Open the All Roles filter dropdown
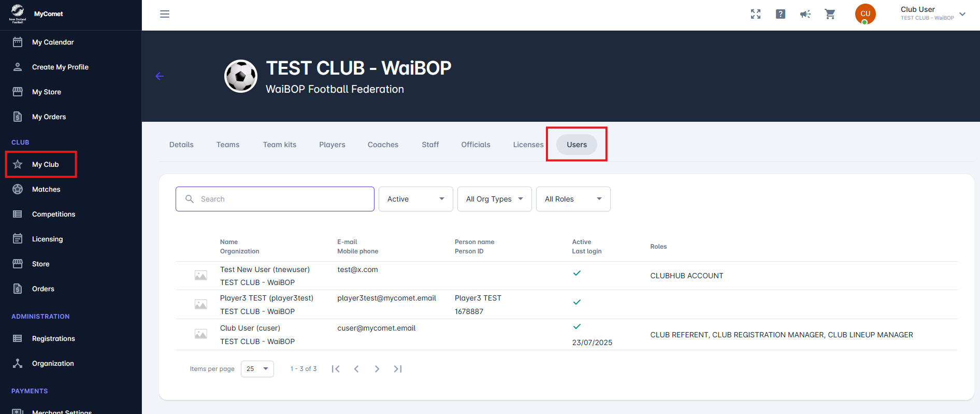The height and width of the screenshot is (414, 980). 573,199
